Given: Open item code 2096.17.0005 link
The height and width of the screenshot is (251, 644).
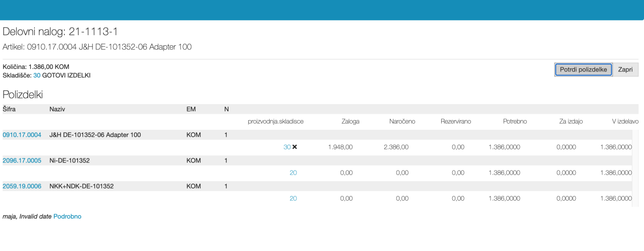Looking at the screenshot, I should (22, 160).
